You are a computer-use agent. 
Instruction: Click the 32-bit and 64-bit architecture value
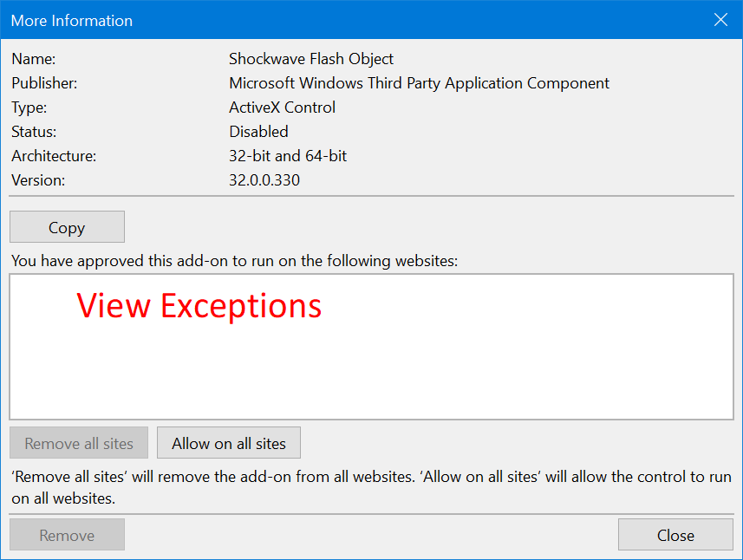coord(288,156)
